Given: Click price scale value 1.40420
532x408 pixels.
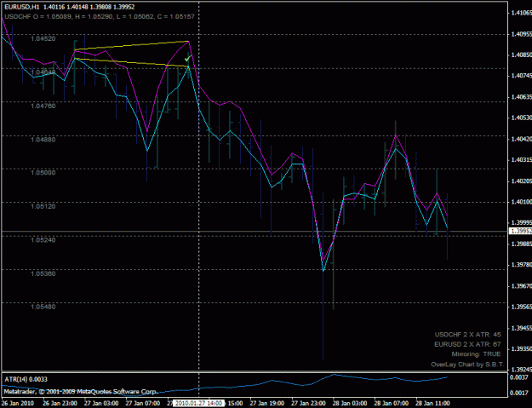Looking at the screenshot, I should click(x=521, y=139).
